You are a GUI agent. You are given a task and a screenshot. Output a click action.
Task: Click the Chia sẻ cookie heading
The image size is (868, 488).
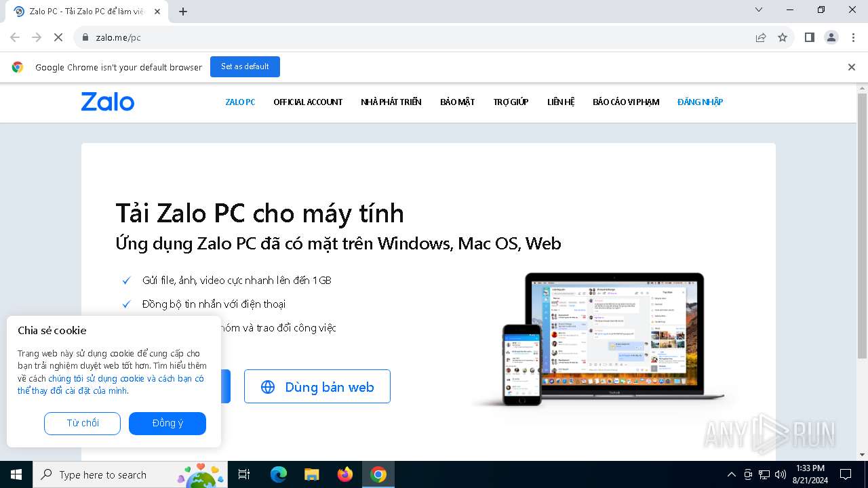[x=52, y=331]
